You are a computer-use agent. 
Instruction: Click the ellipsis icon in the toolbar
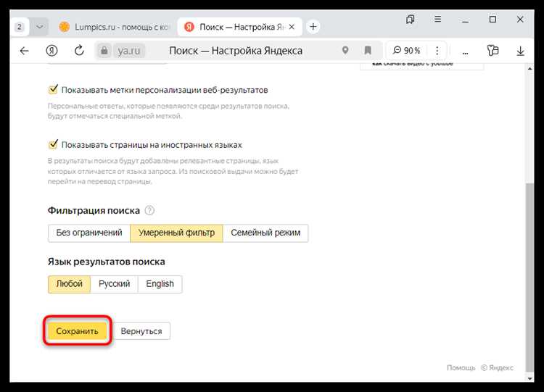(x=465, y=52)
